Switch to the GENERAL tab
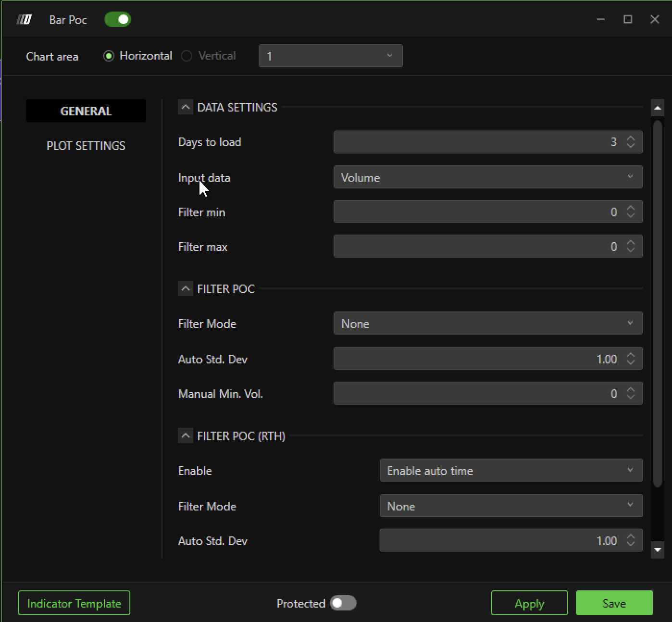Viewport: 672px width, 622px height. [86, 111]
